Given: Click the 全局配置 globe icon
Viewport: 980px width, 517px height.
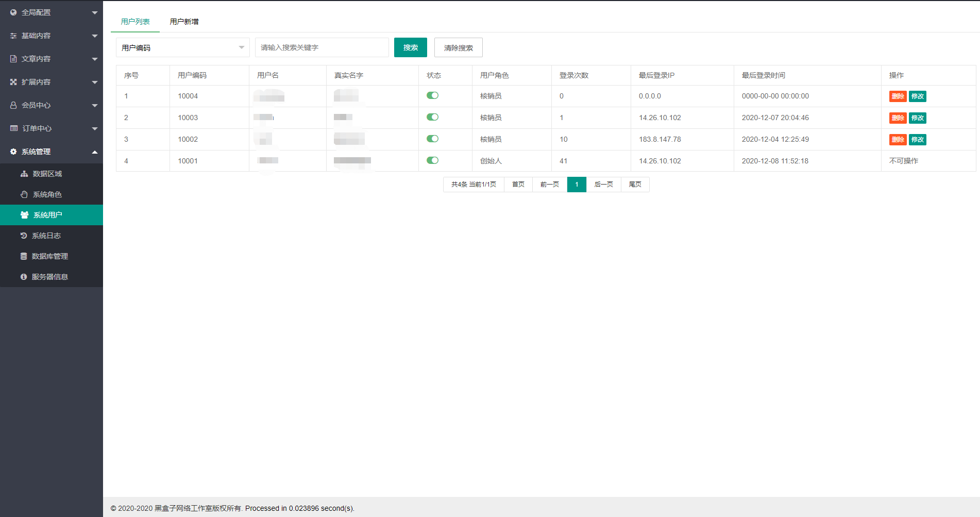Looking at the screenshot, I should (13, 12).
